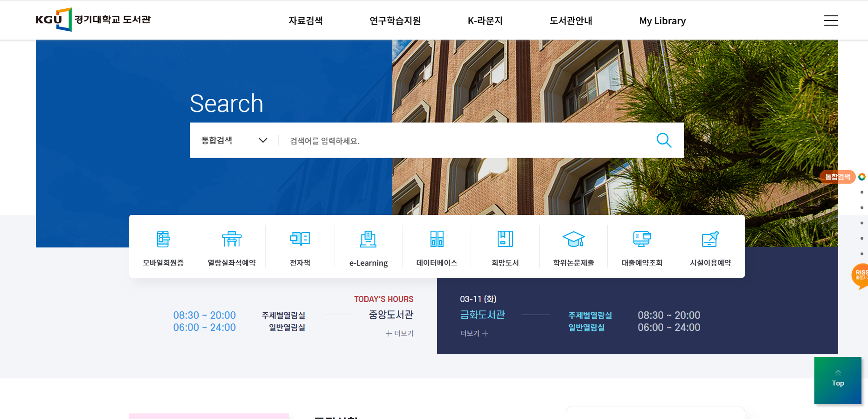Open the 연구학습지원 menu
868x419 pixels.
395,21
